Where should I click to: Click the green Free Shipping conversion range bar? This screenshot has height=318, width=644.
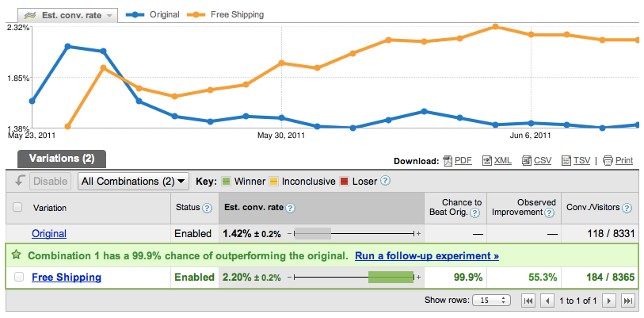coord(391,278)
